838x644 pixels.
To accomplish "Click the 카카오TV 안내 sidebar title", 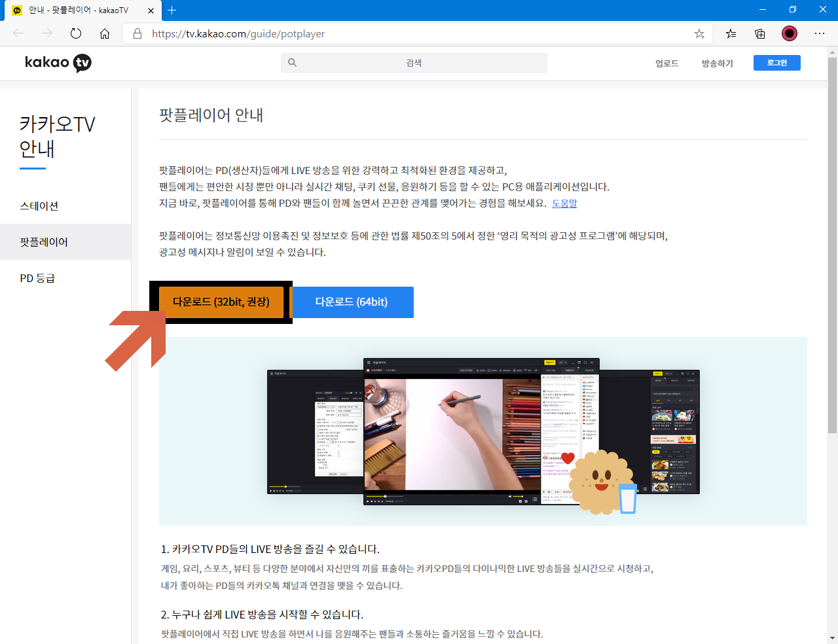I will [58, 136].
